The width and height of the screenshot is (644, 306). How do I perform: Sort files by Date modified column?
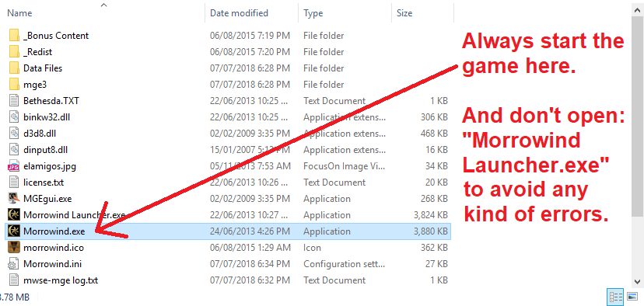pyautogui.click(x=239, y=13)
